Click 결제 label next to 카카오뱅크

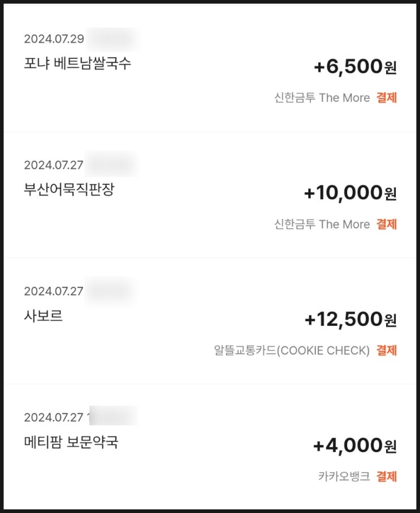tap(387, 476)
